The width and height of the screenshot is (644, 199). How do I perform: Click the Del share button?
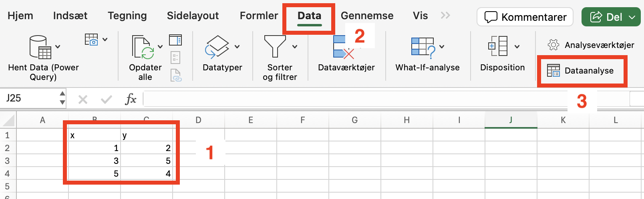click(611, 17)
